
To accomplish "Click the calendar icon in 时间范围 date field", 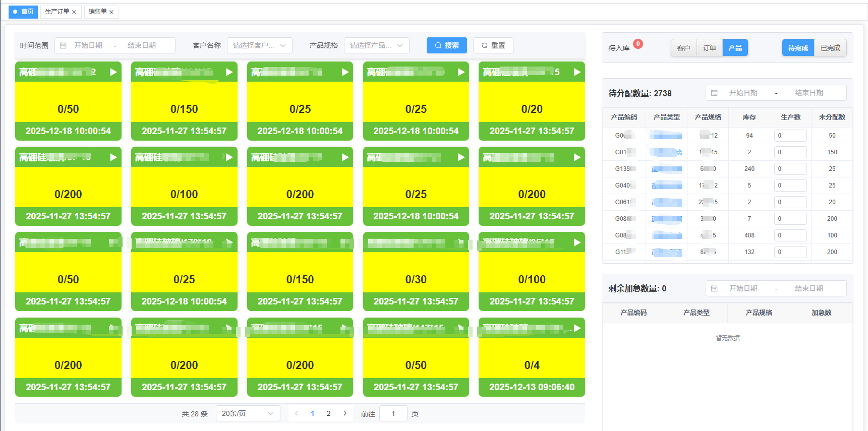I will (64, 45).
